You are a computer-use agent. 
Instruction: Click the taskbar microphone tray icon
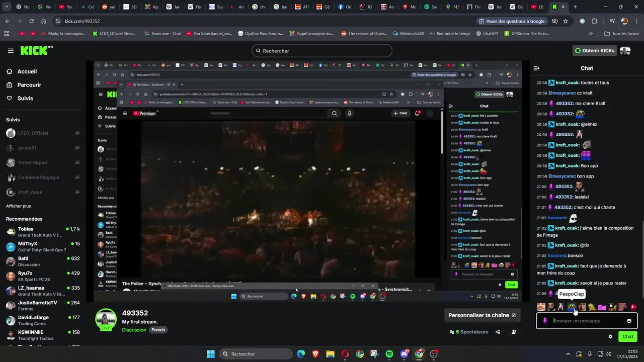point(590,354)
